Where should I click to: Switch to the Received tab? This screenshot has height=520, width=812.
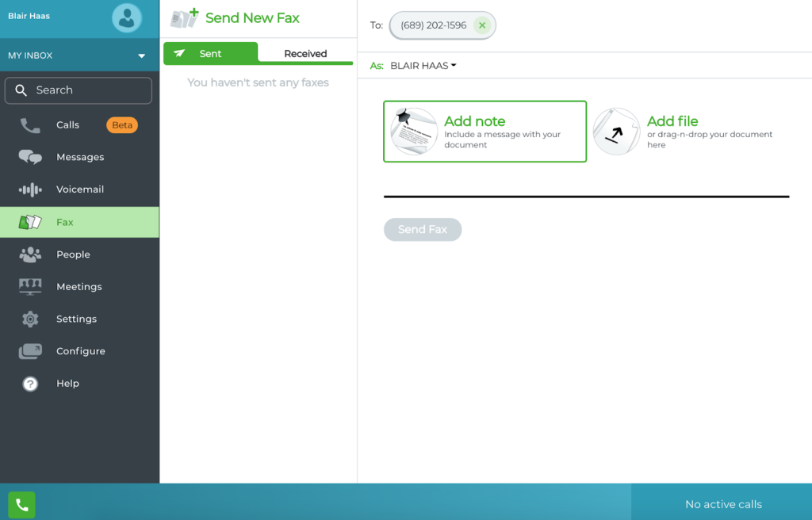(x=305, y=54)
